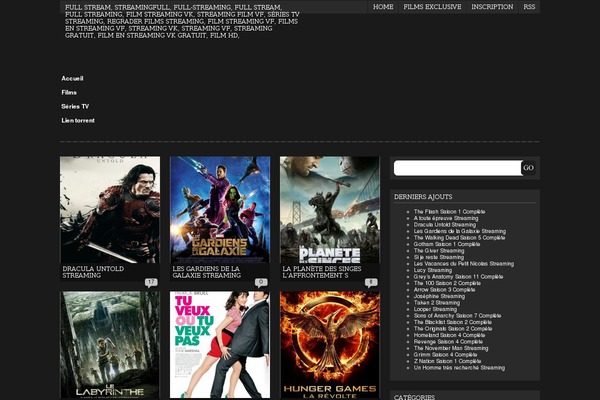Click the GO search button
The height and width of the screenshot is (400, 600).
coord(528,168)
